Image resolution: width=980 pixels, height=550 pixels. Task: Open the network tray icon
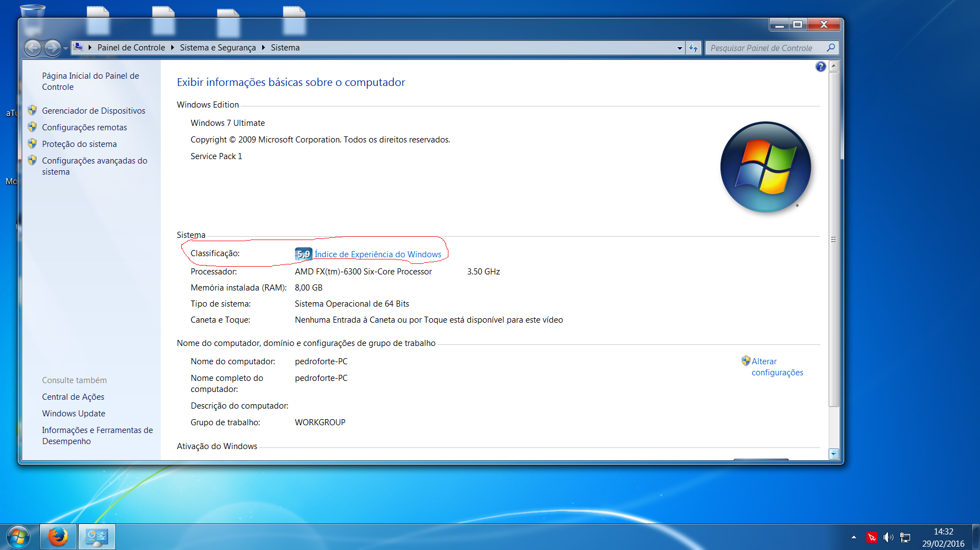click(x=905, y=537)
